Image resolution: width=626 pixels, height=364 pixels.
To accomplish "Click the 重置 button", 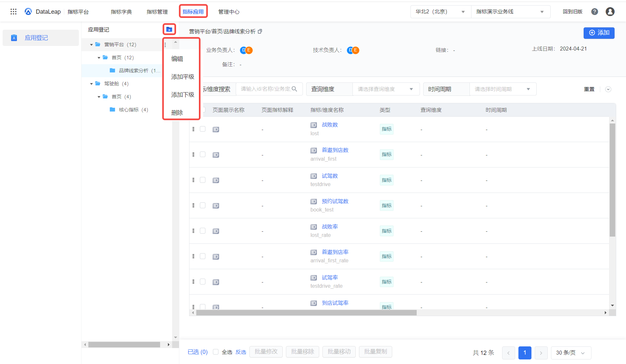I will click(x=589, y=89).
